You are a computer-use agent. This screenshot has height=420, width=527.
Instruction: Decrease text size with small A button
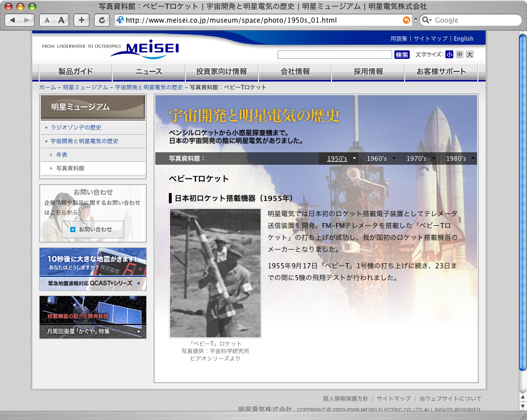[x=47, y=20]
